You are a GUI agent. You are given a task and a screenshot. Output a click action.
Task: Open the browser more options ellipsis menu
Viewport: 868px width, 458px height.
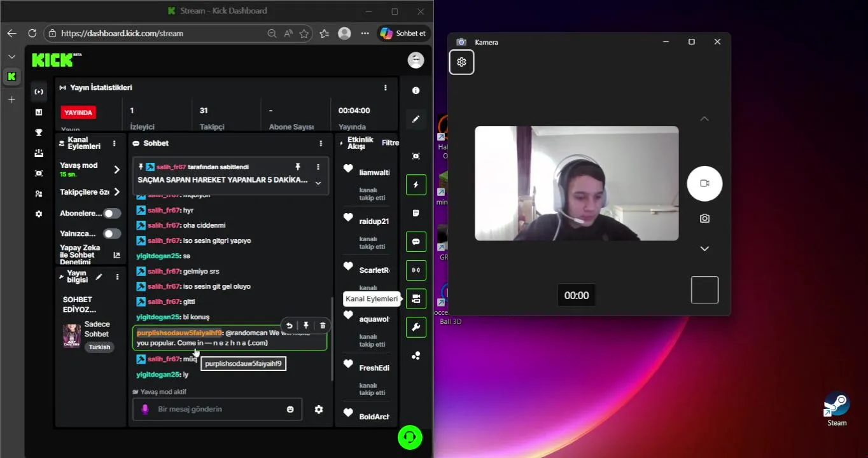click(x=365, y=33)
